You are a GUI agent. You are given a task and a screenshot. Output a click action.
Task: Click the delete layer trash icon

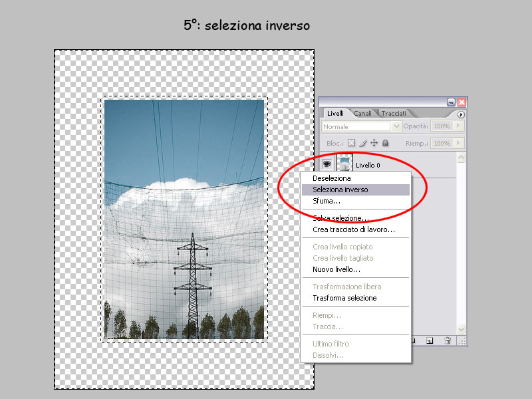click(x=448, y=340)
